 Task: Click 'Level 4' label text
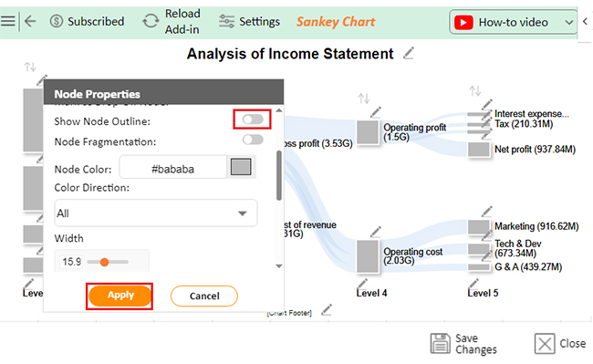(x=371, y=293)
